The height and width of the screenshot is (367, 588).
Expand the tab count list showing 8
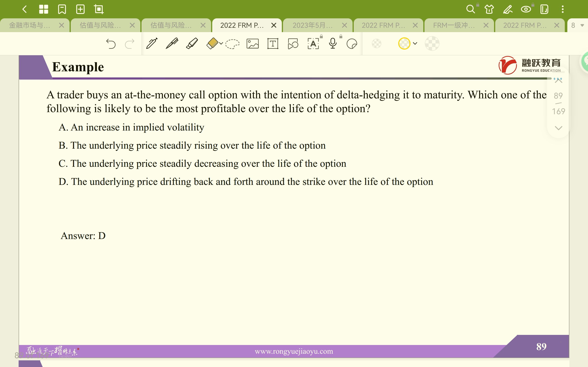tap(578, 25)
